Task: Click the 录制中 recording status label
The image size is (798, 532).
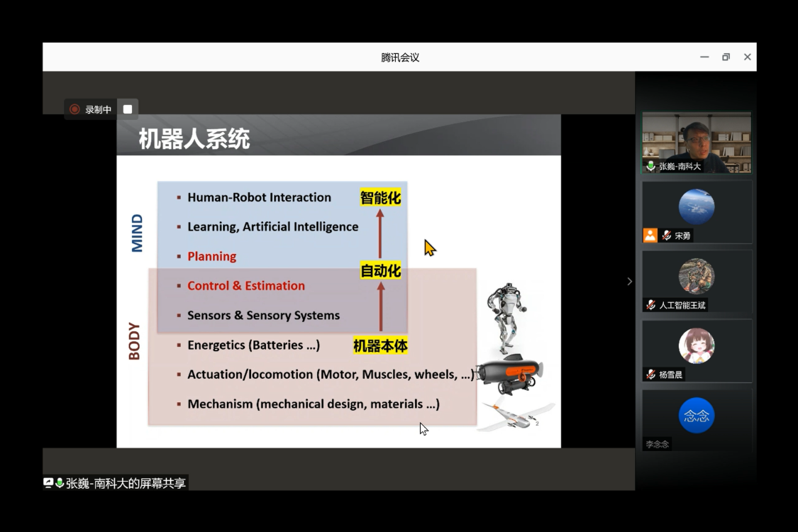Action: pos(99,109)
